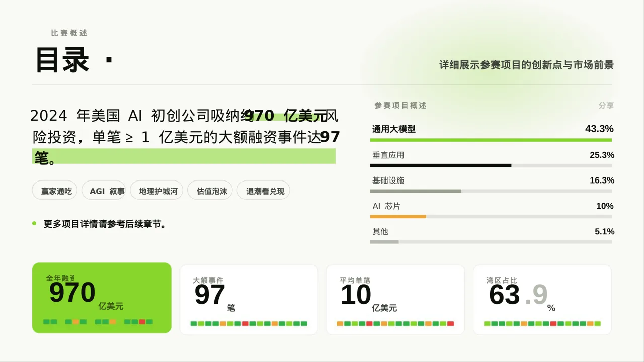Screen dimensions: 644x362
Task: Select the 通用大模型 row label
Action: coord(394,129)
